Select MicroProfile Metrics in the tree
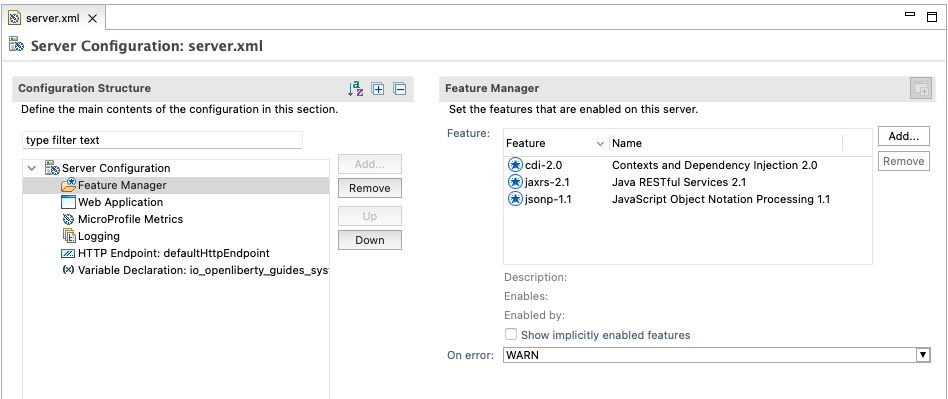Viewport: 948px width, 399px height. point(130,219)
